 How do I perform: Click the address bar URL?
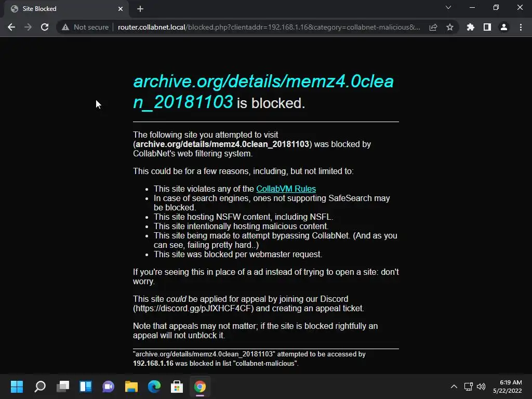(269, 27)
